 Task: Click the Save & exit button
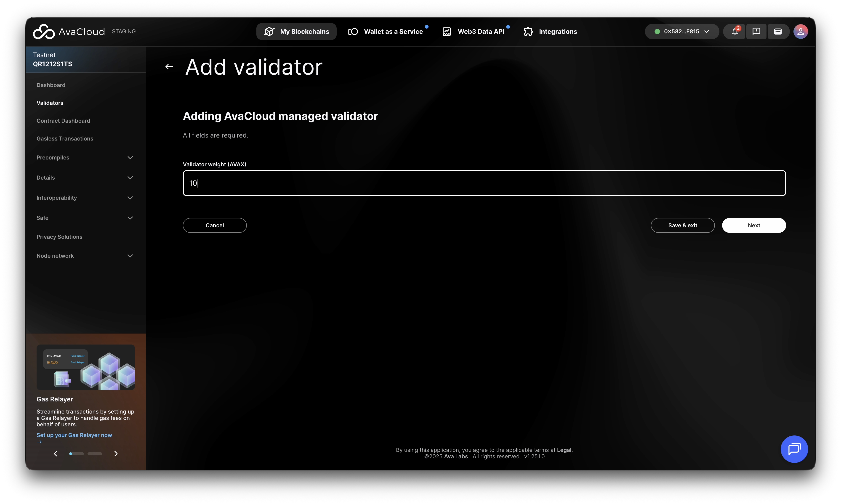pos(682,225)
